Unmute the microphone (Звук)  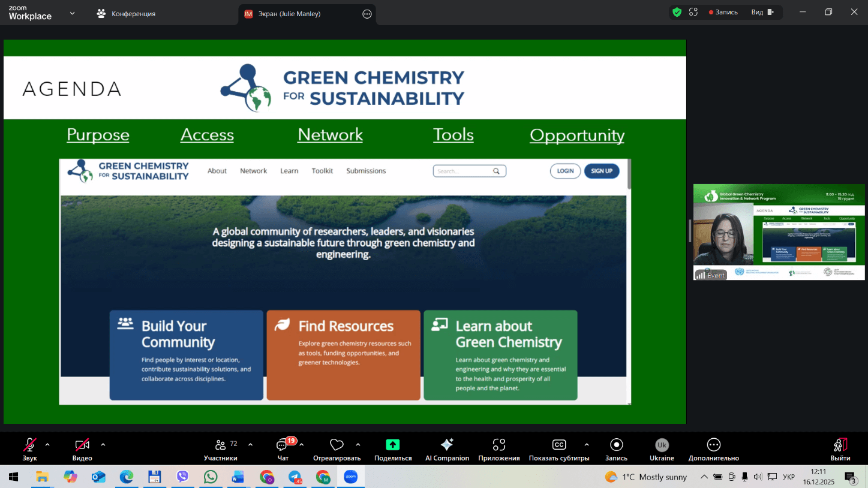tap(29, 448)
